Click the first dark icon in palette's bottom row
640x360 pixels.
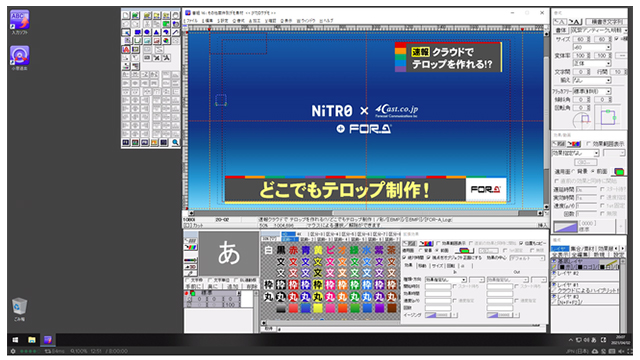tap(126, 142)
